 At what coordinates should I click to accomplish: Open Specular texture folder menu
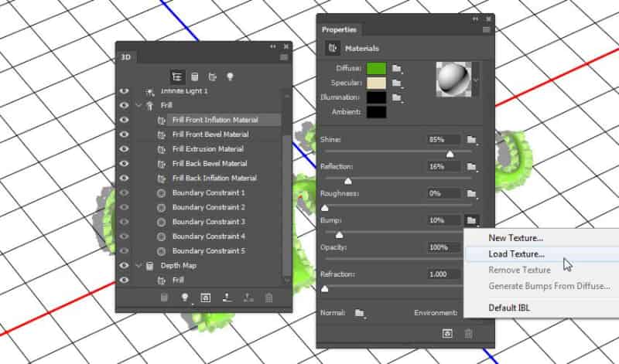[397, 83]
